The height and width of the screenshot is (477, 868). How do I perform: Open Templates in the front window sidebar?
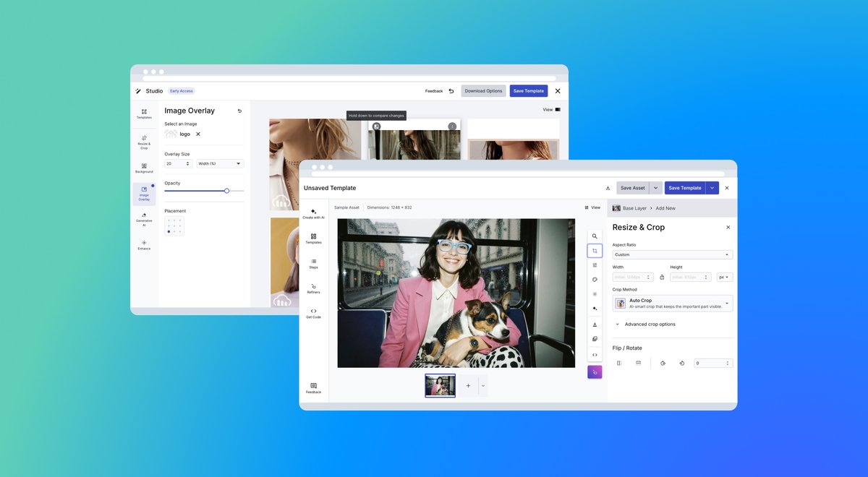[x=313, y=239]
